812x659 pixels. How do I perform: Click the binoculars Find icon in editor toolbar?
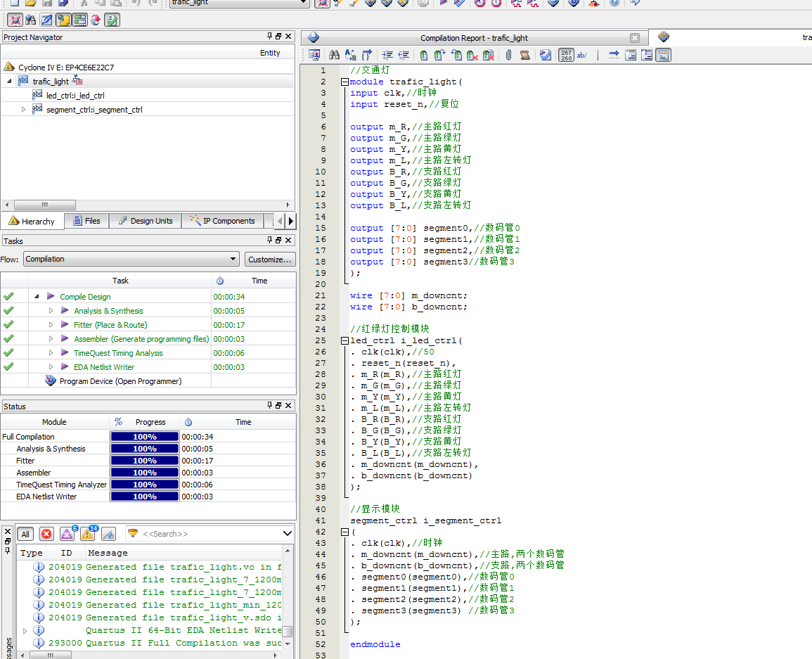tap(335, 55)
